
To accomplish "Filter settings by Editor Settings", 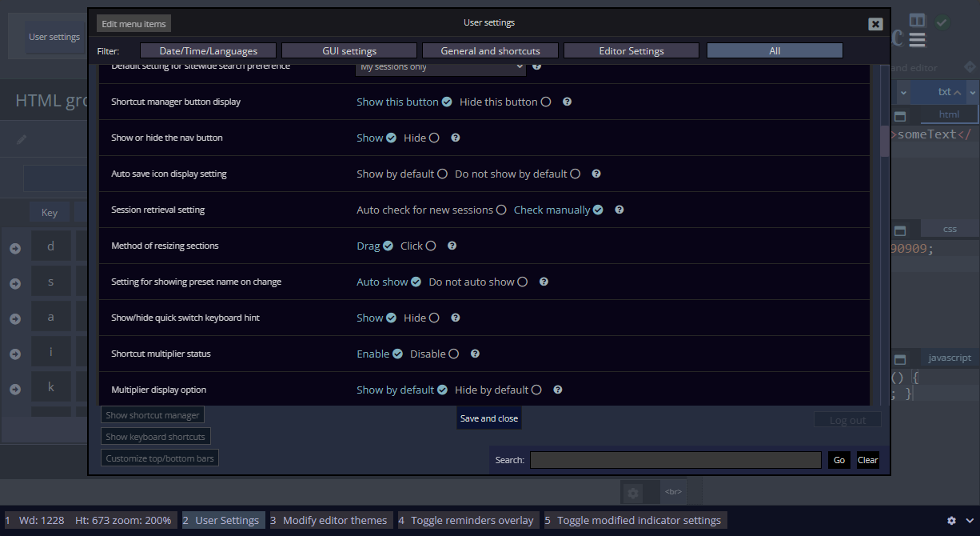I will [x=631, y=50].
